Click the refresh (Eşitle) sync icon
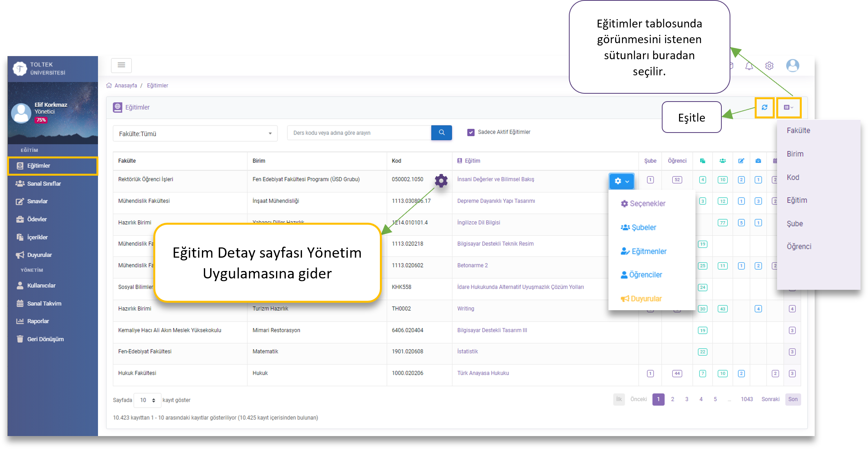Image resolution: width=868 pixels, height=449 pixels. click(x=764, y=107)
